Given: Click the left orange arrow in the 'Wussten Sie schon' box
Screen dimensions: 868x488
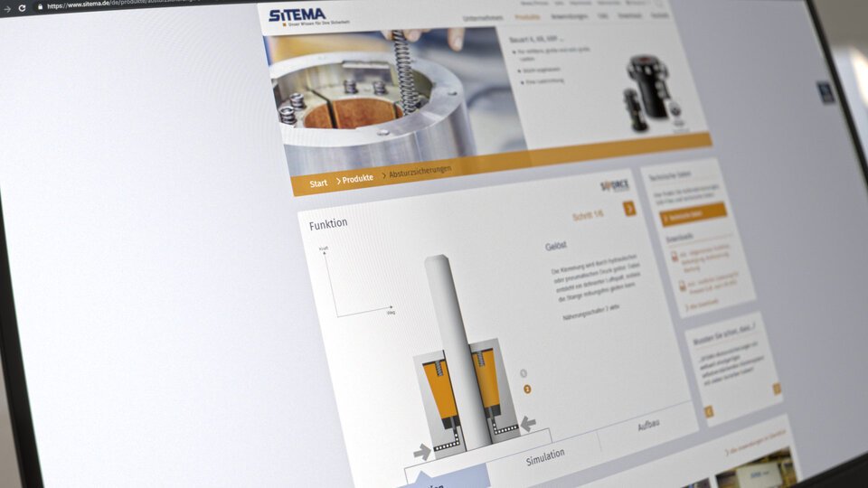Looking at the screenshot, I should pos(709,412).
